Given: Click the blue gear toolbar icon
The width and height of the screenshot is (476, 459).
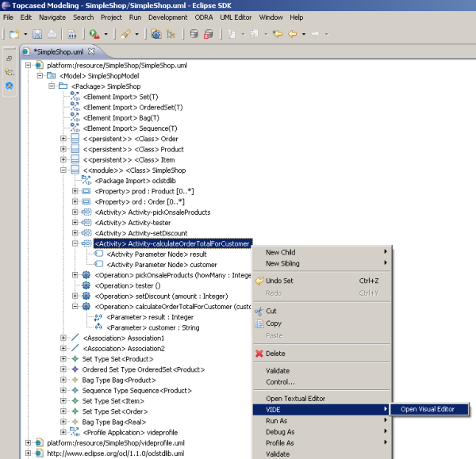Looking at the screenshot, I should click(x=156, y=34).
